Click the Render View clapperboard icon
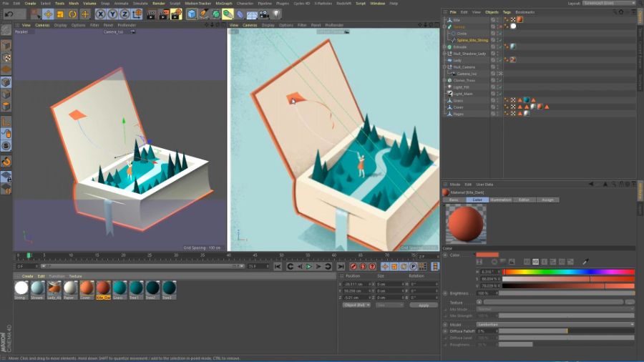 coord(151,14)
